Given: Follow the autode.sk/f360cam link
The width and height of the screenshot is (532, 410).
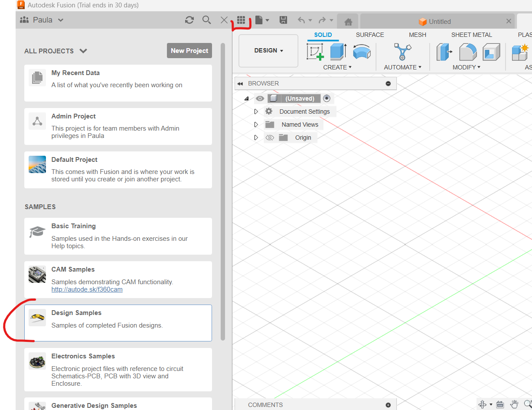Looking at the screenshot, I should click(x=87, y=289).
